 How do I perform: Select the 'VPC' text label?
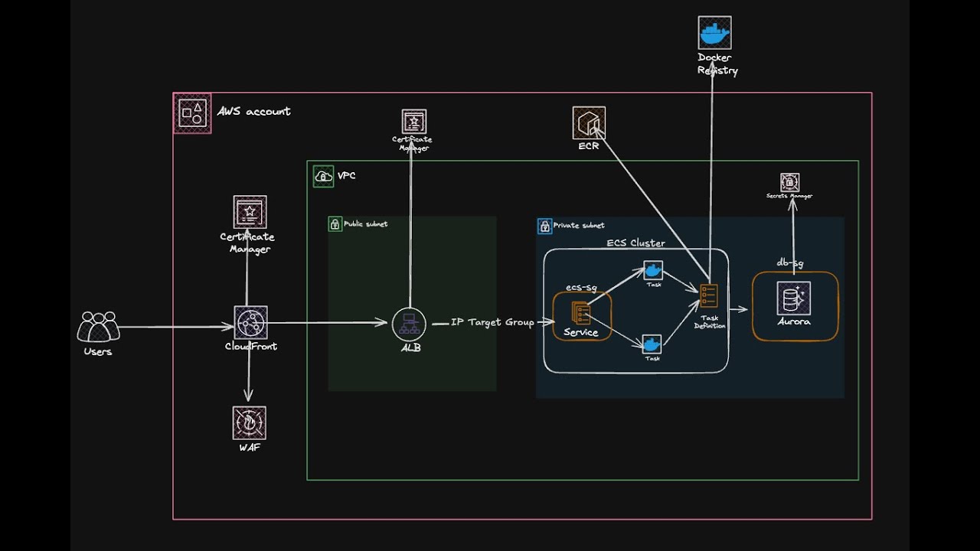click(x=346, y=176)
